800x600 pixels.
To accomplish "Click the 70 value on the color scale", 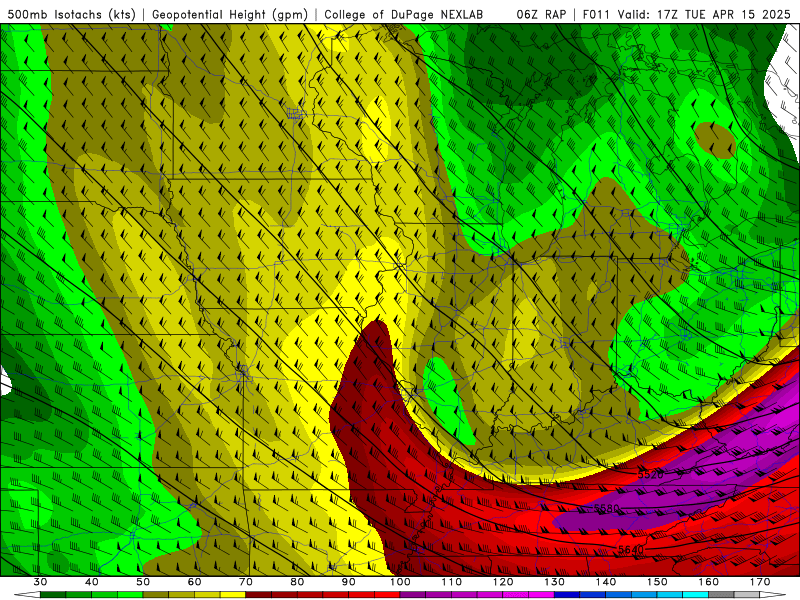I will coord(246,582).
